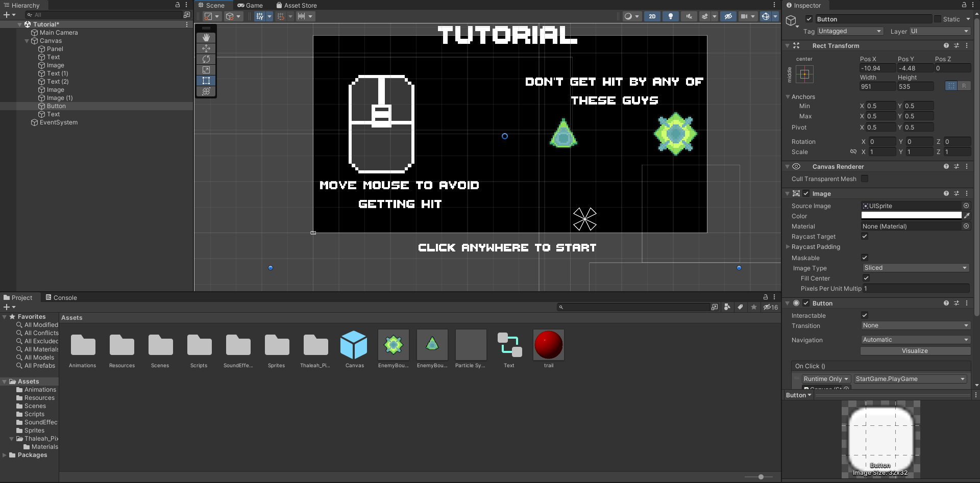The width and height of the screenshot is (980, 483).
Task: Open Runtime Only dropdown
Action: (826, 379)
